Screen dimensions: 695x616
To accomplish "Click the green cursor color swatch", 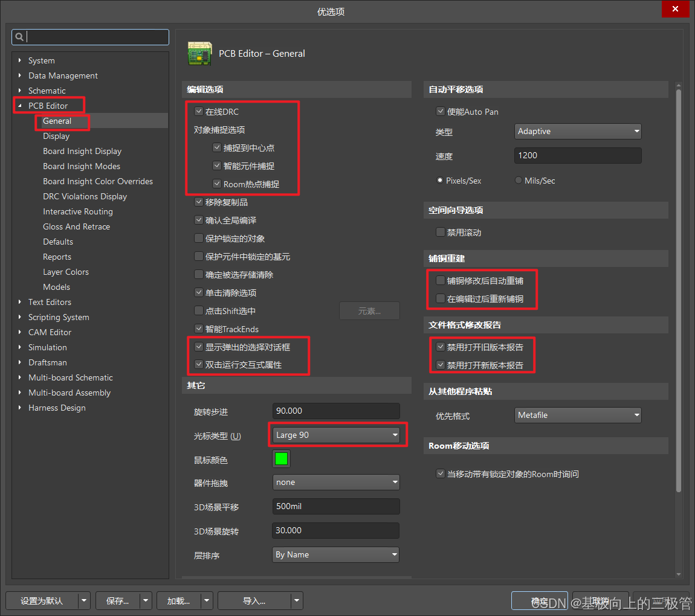I will coord(282,459).
